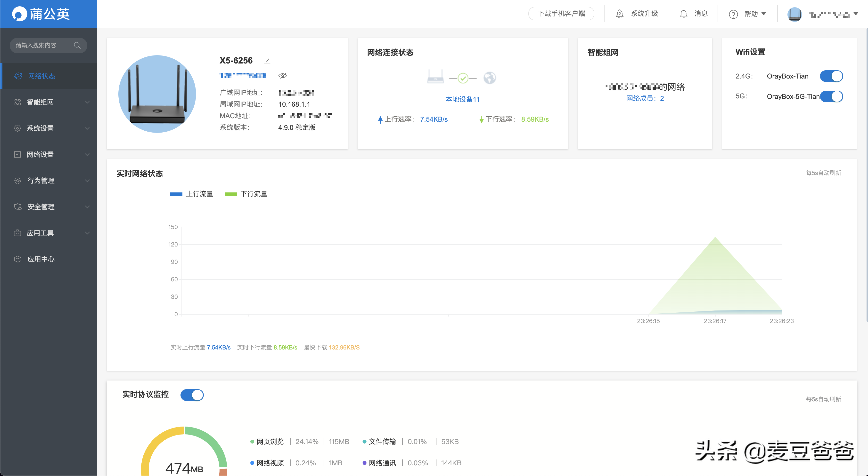The width and height of the screenshot is (868, 476).
Task: Click the 应用工具 briefcase icon
Action: pyautogui.click(x=17, y=233)
